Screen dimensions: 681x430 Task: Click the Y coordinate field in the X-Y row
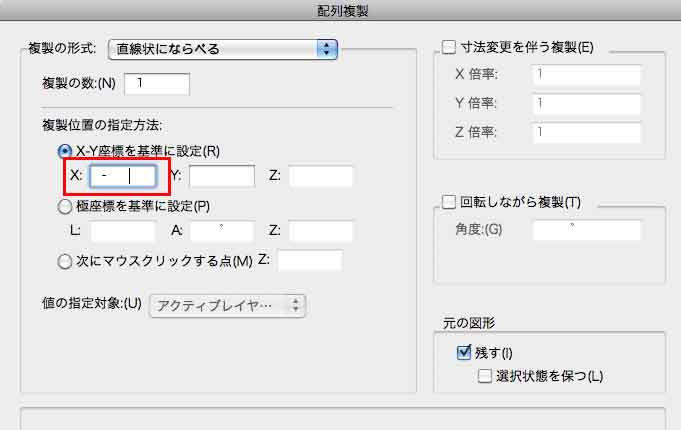point(222,177)
